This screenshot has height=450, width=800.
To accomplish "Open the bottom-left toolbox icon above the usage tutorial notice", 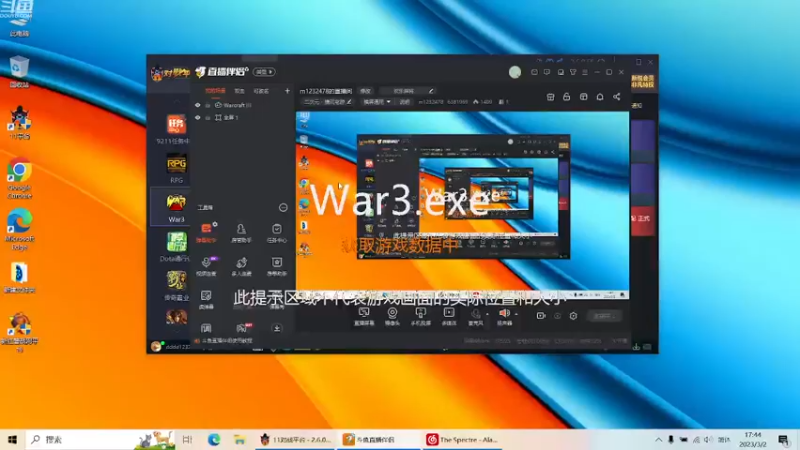I will click(x=206, y=328).
